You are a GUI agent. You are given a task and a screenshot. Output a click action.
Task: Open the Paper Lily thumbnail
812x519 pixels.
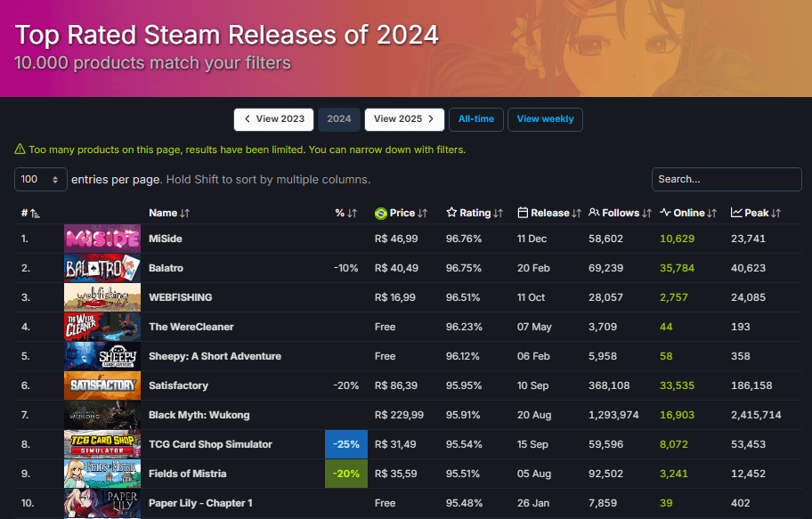(x=102, y=503)
